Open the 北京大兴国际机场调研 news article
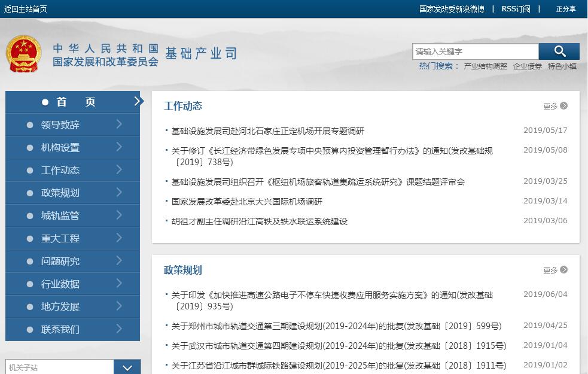The width and height of the screenshot is (588, 374). pos(246,202)
